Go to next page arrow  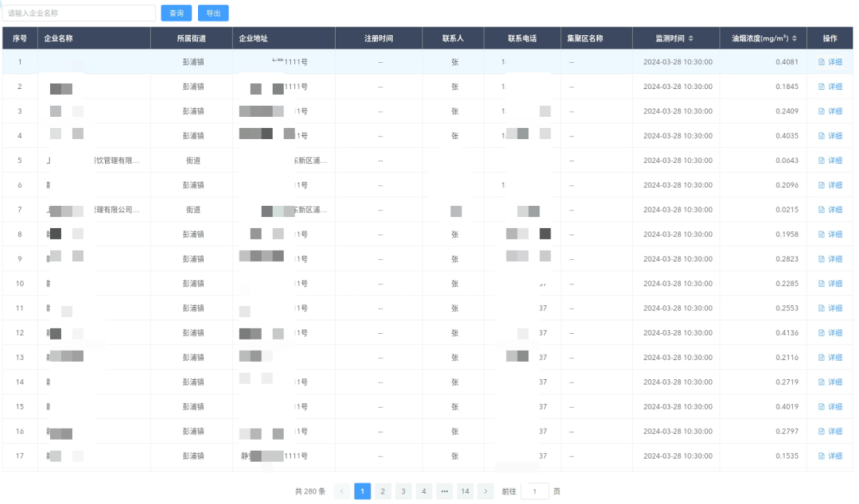tap(486, 491)
